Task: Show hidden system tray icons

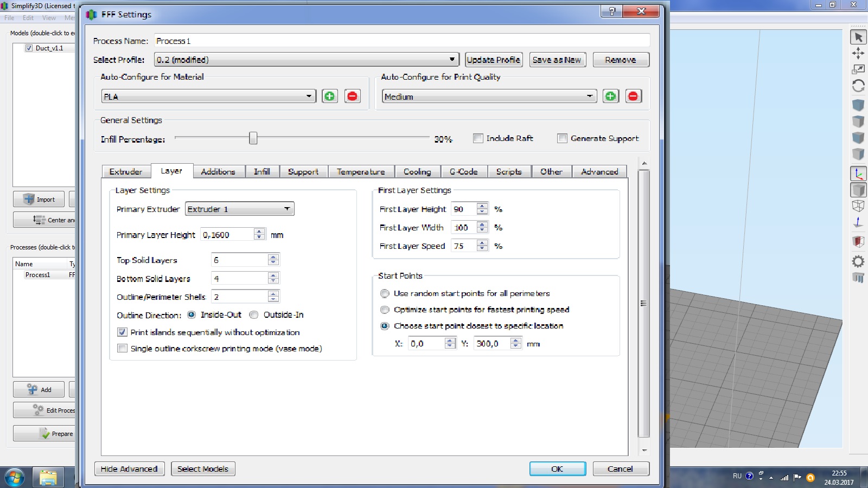Action: (x=771, y=478)
